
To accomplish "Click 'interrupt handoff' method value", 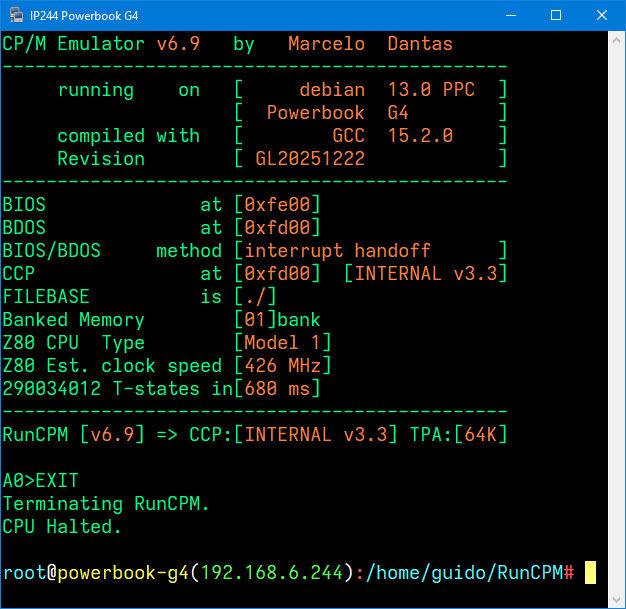I will [337, 251].
